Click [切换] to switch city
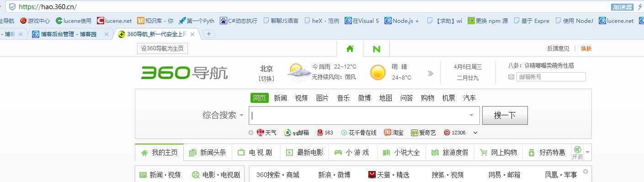The image size is (644, 182). coord(266,78)
